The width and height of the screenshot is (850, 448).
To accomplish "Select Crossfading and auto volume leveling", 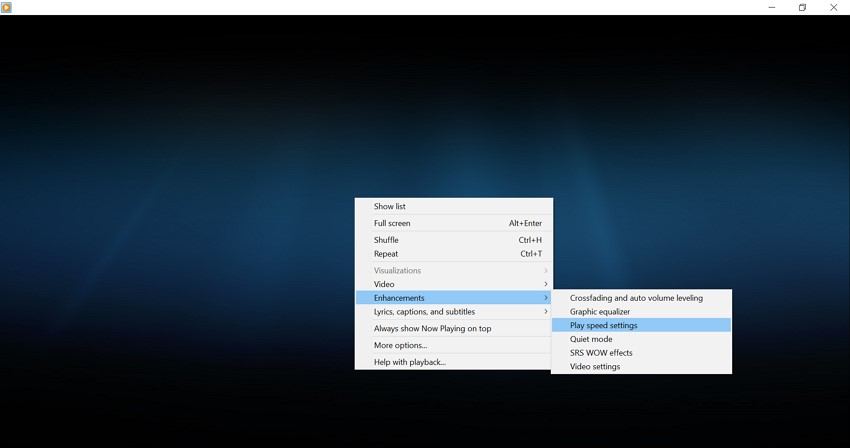I will 641,298.
